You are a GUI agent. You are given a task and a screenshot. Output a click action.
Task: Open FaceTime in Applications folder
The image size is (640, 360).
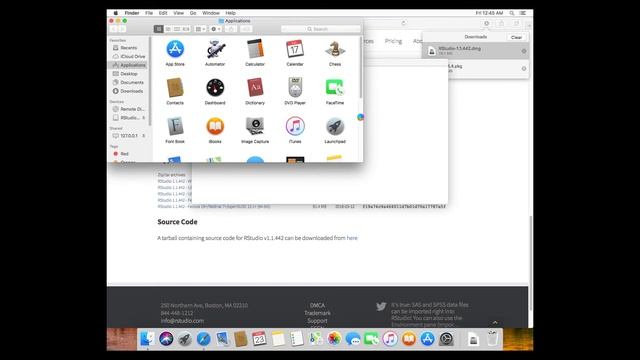point(335,88)
